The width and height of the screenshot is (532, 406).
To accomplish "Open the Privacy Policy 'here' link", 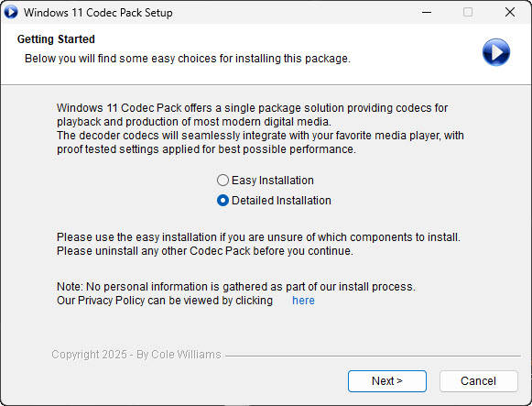I will [303, 301].
